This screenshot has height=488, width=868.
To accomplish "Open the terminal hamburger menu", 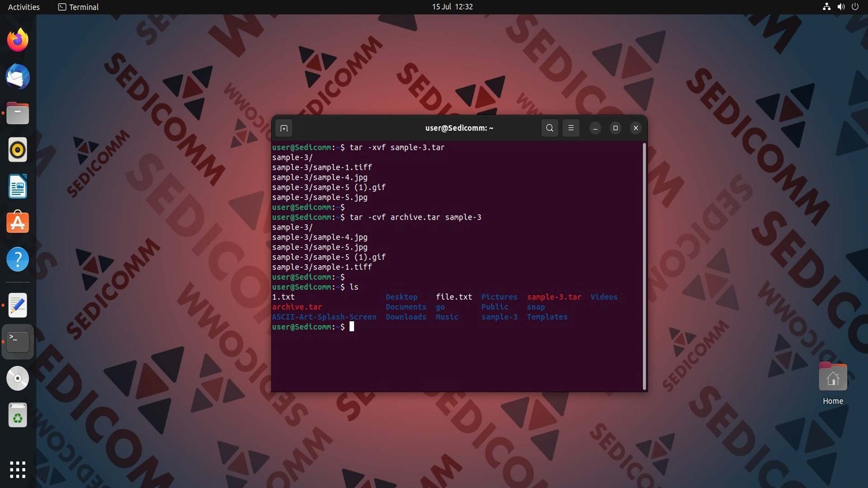I will pyautogui.click(x=571, y=128).
